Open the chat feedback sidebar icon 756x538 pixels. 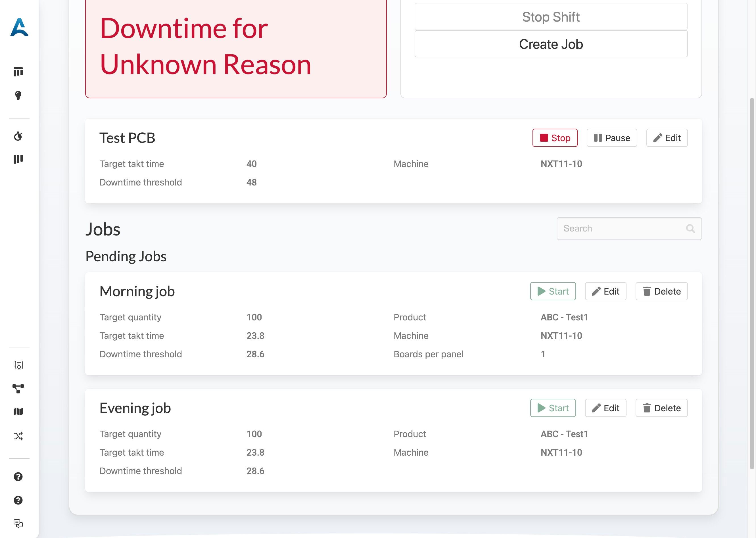(x=18, y=524)
